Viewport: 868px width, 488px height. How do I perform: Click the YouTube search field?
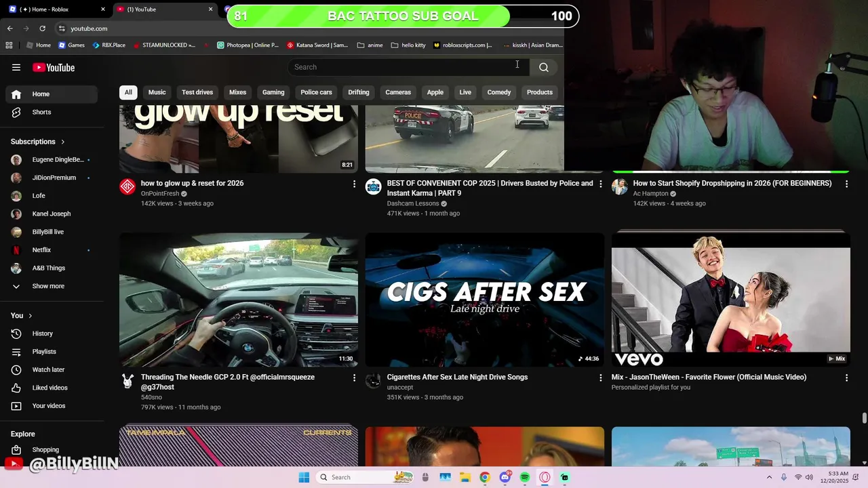point(408,67)
